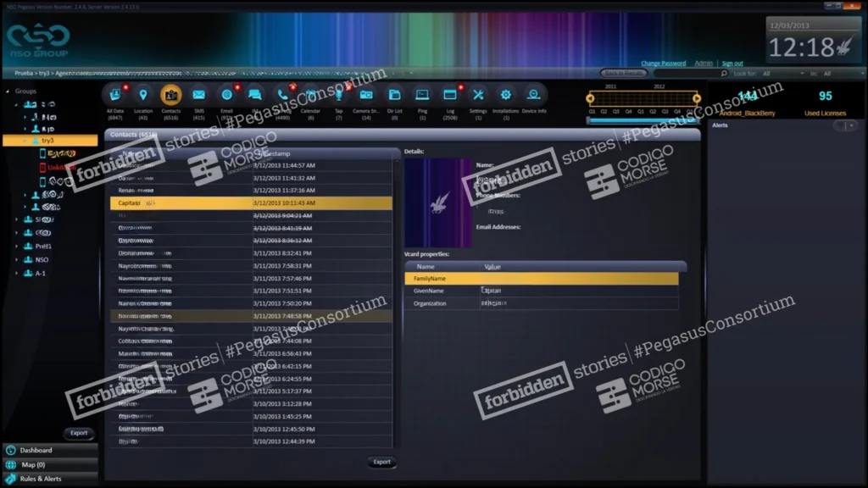Expand the A-1 group tree node
Image resolution: width=868 pixels, height=488 pixels.
point(17,274)
